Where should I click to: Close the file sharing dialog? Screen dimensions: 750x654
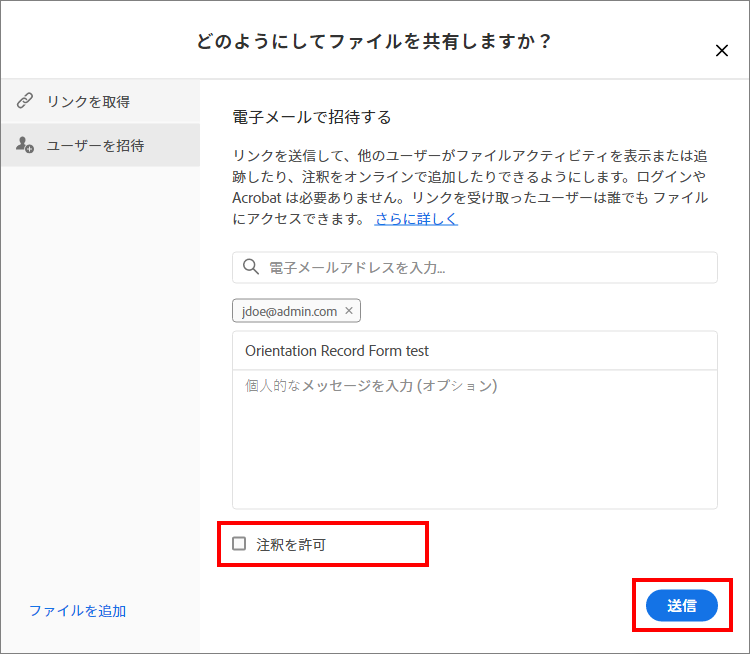(x=722, y=50)
